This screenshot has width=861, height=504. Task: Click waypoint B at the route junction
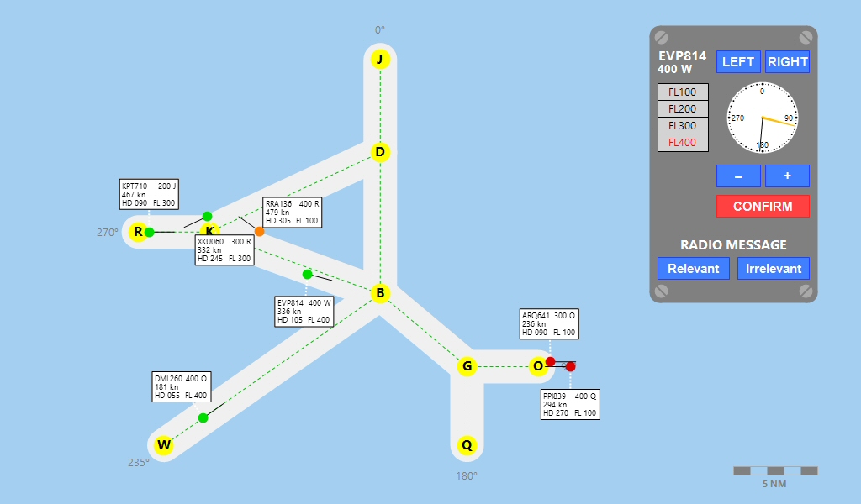pos(380,293)
